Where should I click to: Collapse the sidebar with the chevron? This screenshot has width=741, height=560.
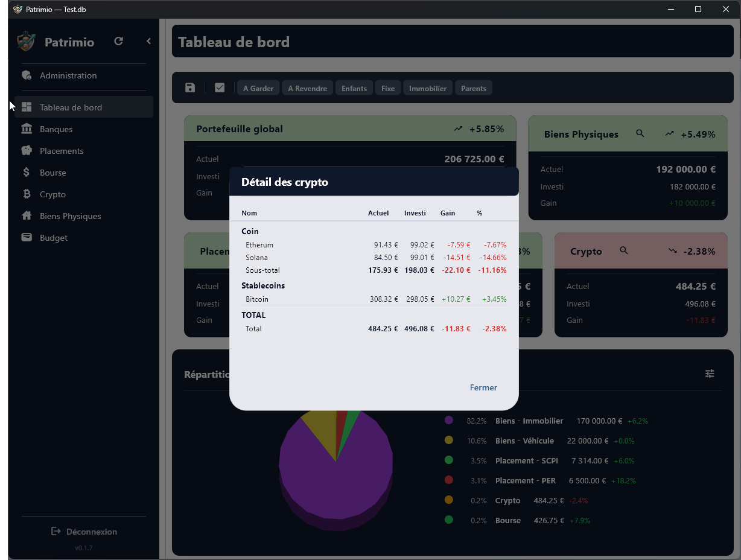coord(148,41)
